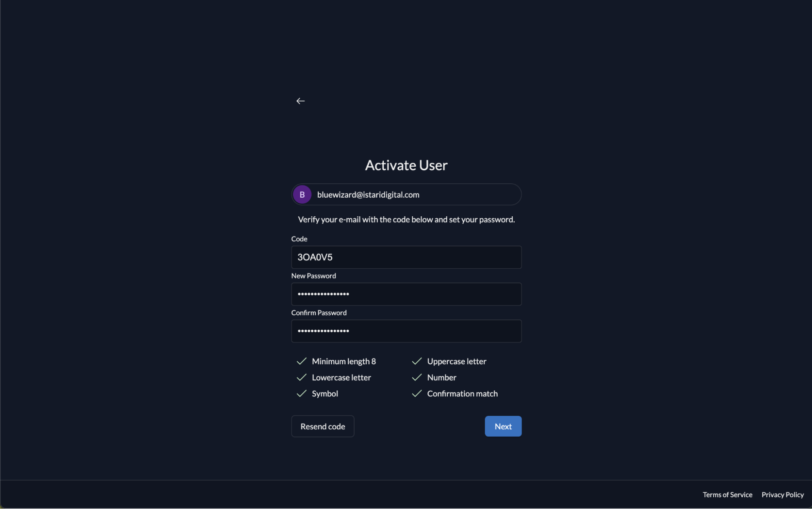Viewport: 812px width, 509px height.
Task: Click the Uppercase letter checkmark
Action: pos(417,361)
